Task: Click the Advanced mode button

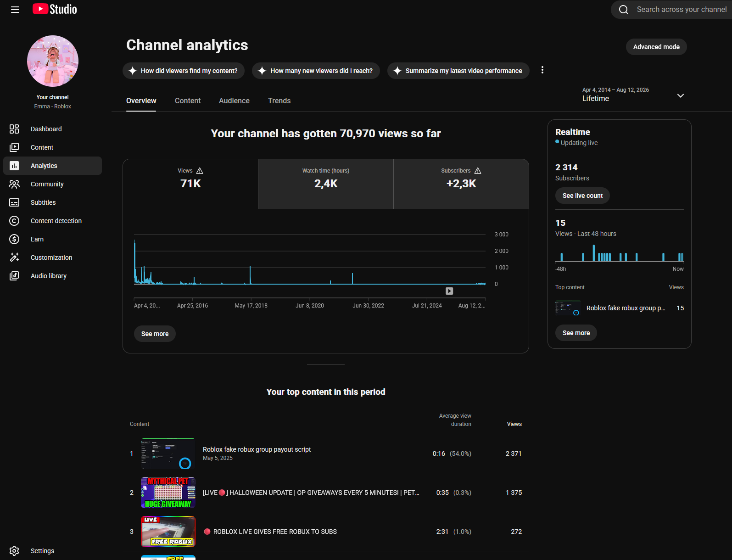Action: (656, 47)
